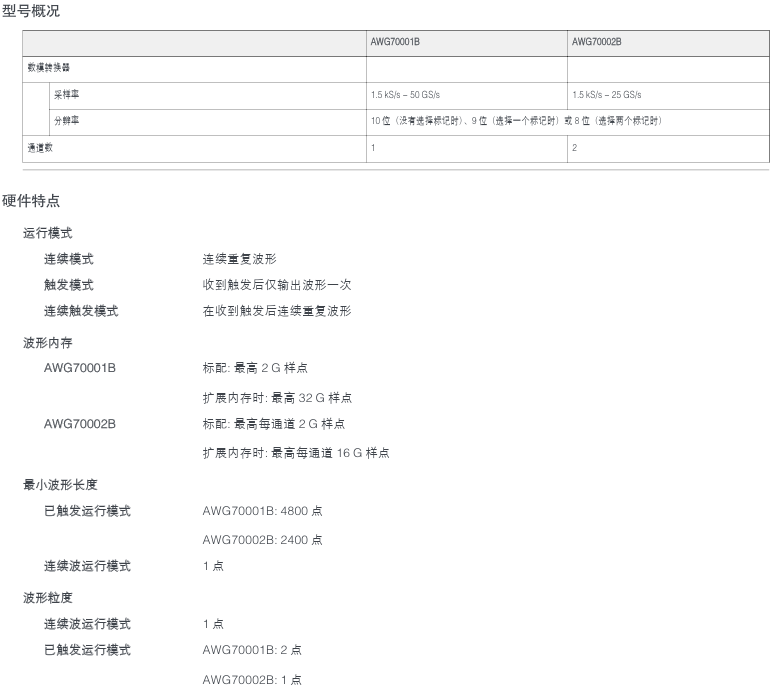Click the 采样率 row label in the table

click(x=66, y=94)
